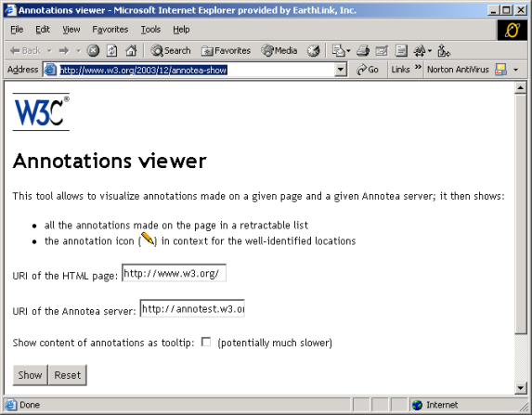Click the W3C logo
Image resolution: width=532 pixels, height=415 pixels.
41,112
